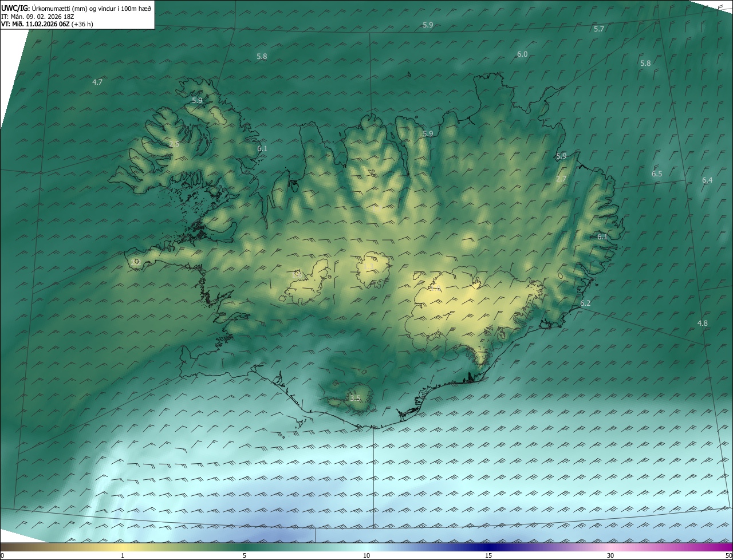Click the 6.2 value label on the southeast coast
Viewport: 733px width, 560px height.
click(585, 303)
